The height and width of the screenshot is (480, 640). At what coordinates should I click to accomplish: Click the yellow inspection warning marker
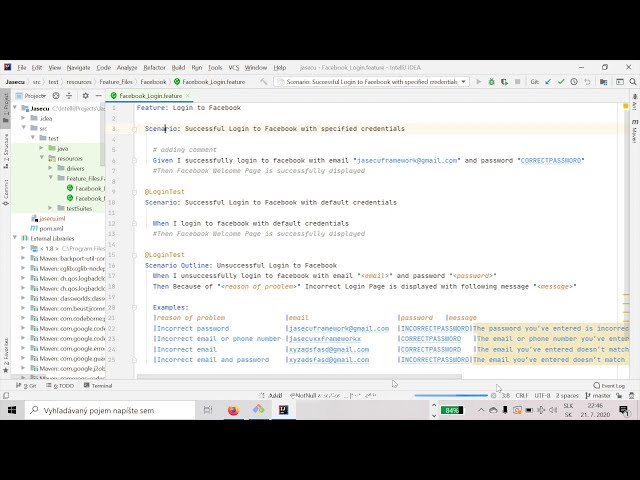[625, 106]
